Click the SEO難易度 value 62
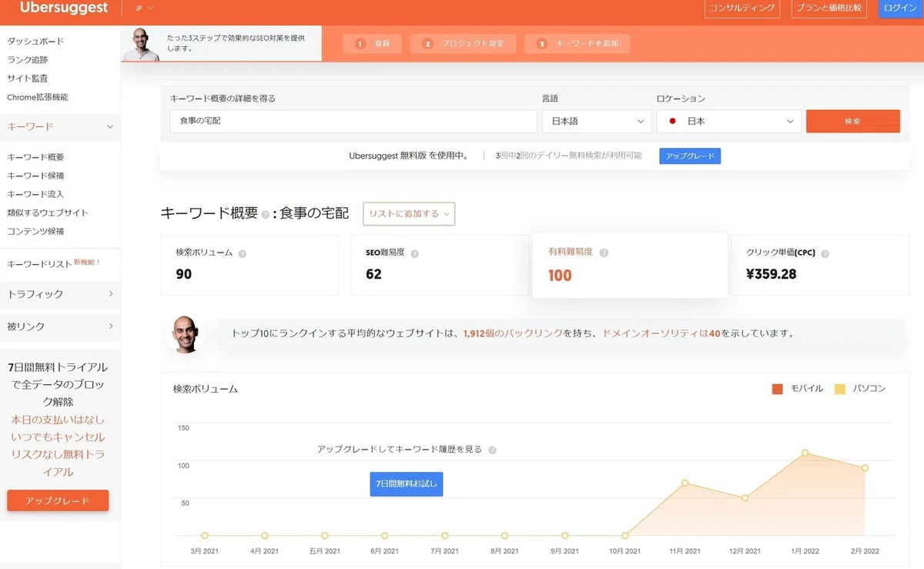 point(373,274)
